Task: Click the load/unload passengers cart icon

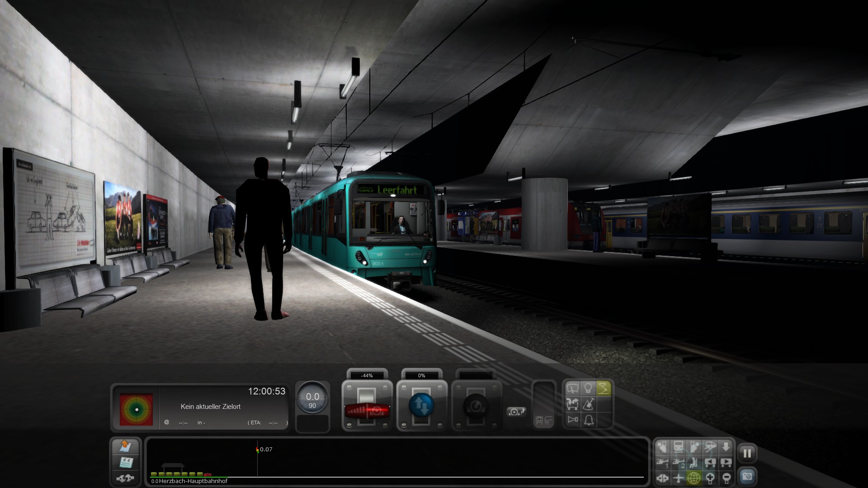Action: (573, 404)
